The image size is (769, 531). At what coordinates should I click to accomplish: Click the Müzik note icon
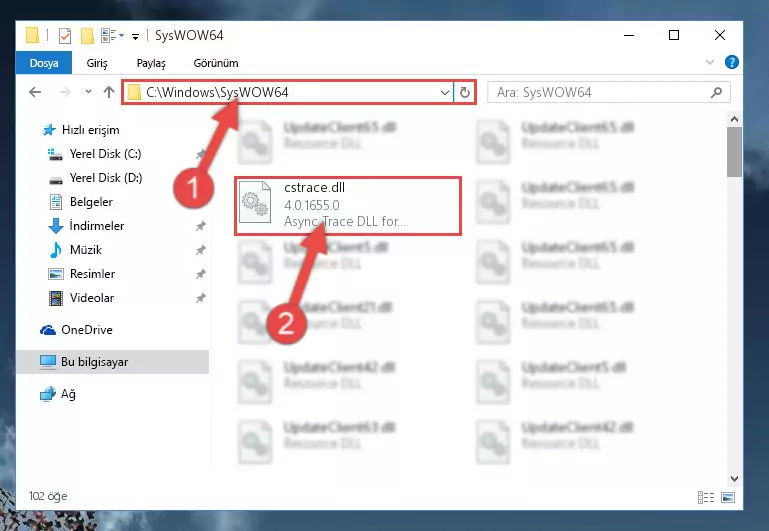55,250
